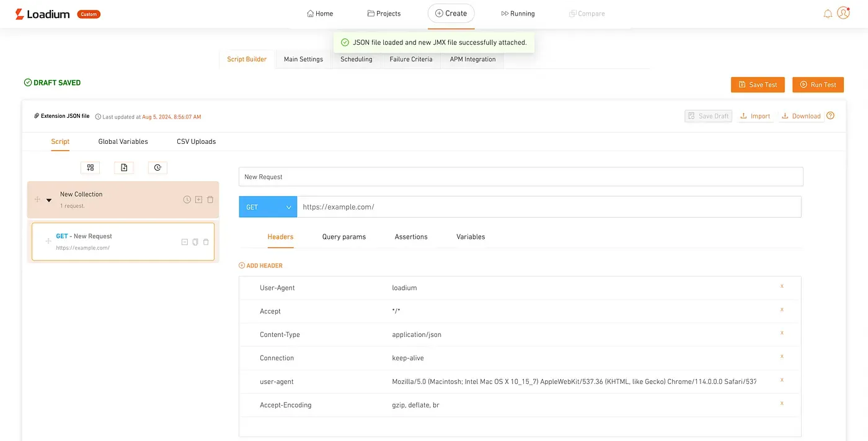Open Projects in top navigation
This screenshot has width=868, height=441.
[384, 14]
